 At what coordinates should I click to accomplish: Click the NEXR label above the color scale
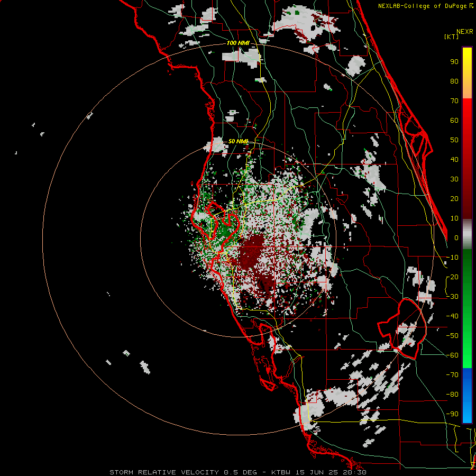[464, 32]
